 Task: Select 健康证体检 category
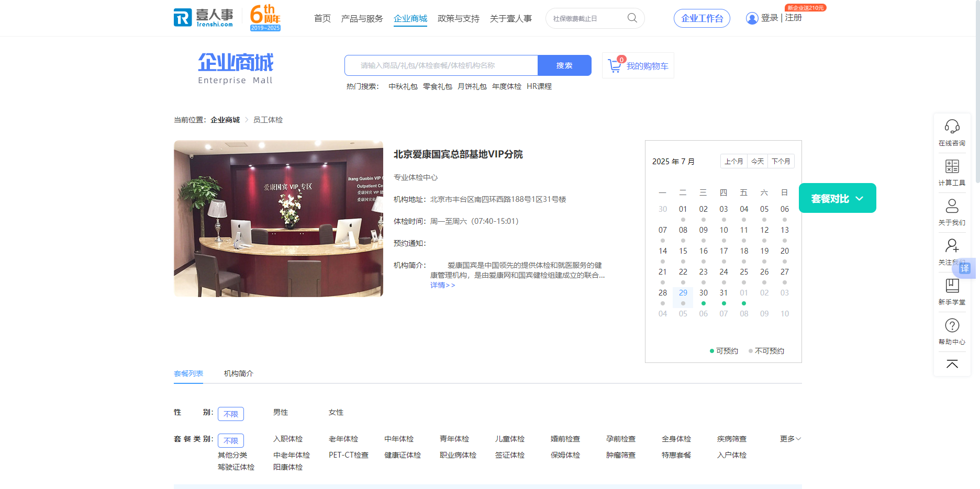point(403,456)
